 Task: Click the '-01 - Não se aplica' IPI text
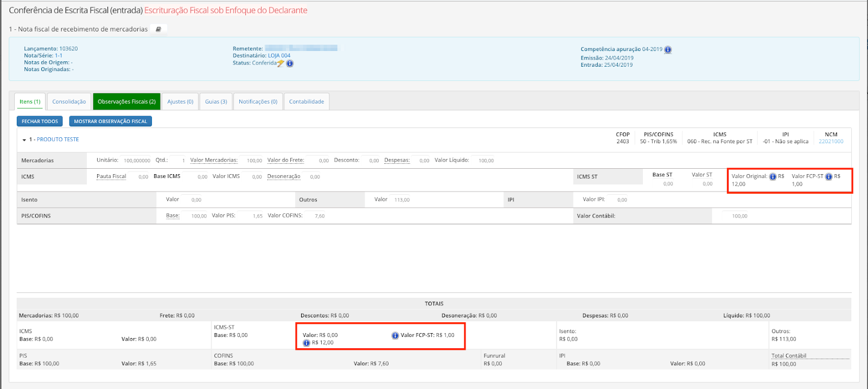pos(786,142)
